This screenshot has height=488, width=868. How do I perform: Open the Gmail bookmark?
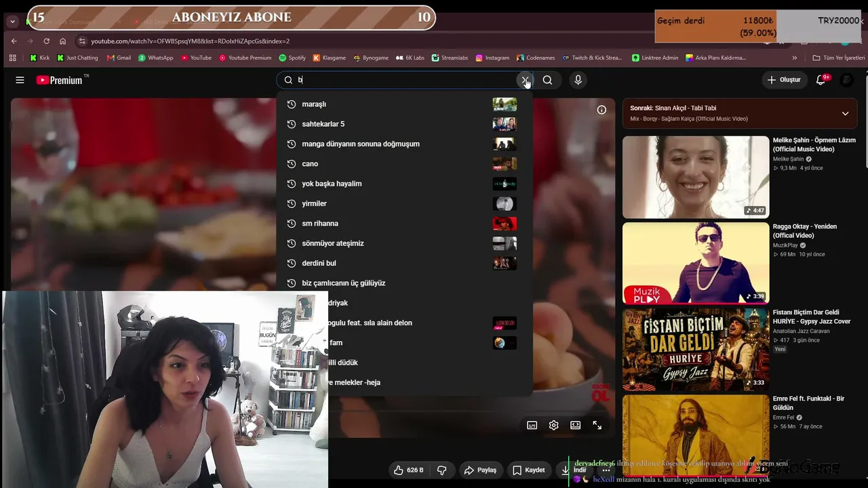click(x=119, y=58)
